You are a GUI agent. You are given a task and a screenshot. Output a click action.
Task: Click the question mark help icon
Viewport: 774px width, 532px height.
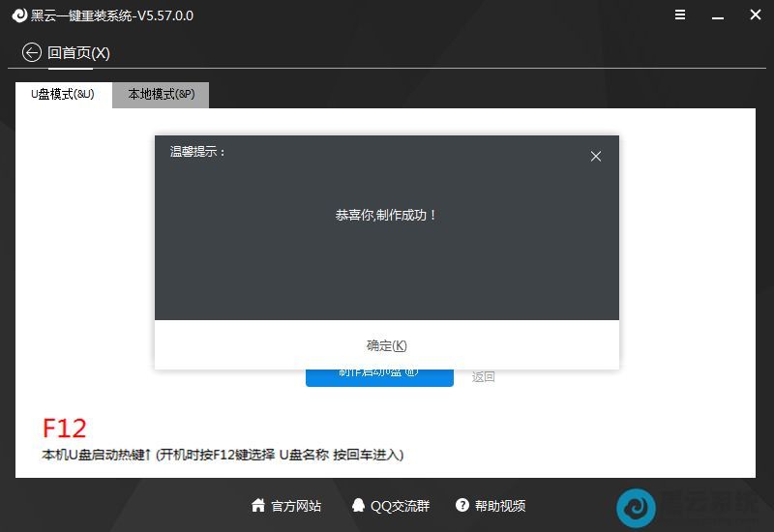(x=462, y=505)
